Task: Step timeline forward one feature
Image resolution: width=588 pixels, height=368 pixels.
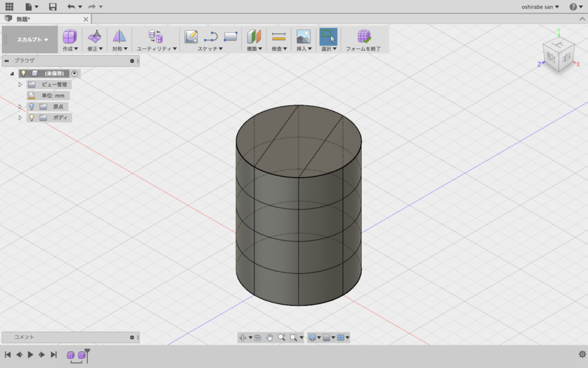Action: coord(41,354)
